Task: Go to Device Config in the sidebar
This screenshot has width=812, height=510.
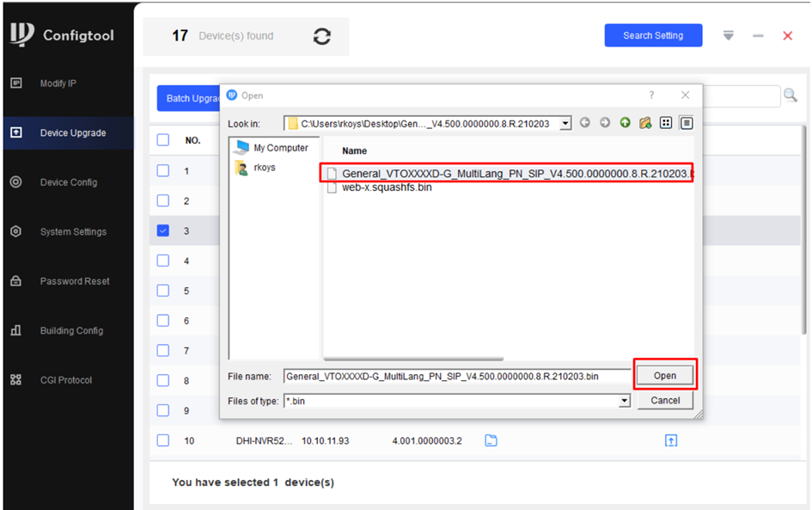Action: pyautogui.click(x=68, y=182)
